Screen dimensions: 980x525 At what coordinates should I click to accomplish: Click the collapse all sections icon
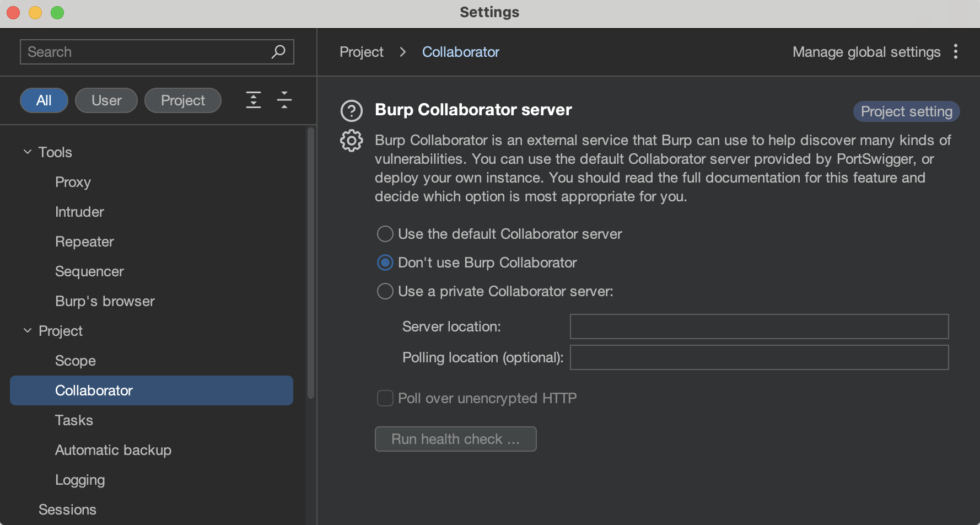point(284,100)
